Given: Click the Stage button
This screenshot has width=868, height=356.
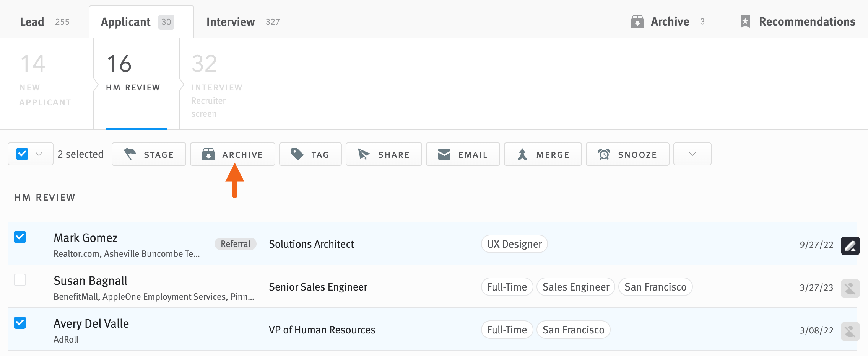Looking at the screenshot, I should coord(148,154).
